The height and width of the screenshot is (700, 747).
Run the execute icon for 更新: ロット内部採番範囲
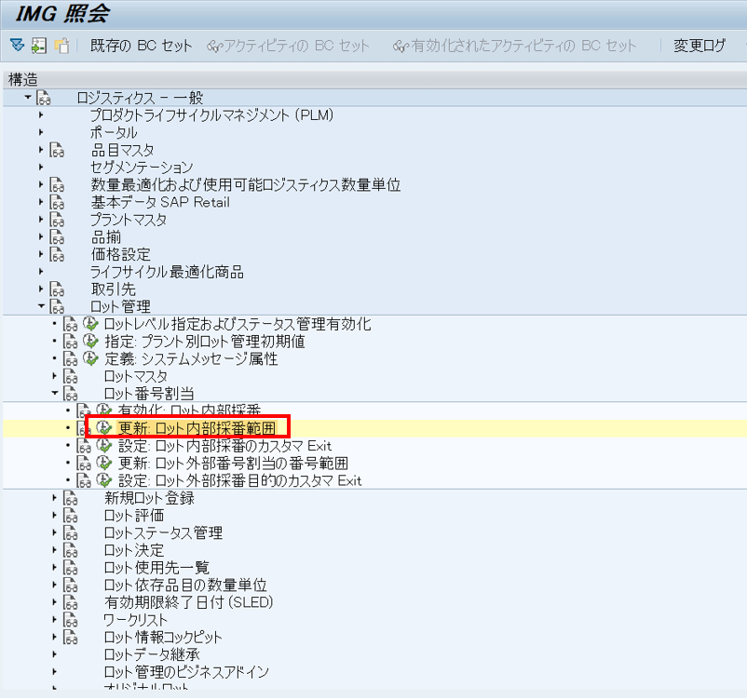[103, 428]
